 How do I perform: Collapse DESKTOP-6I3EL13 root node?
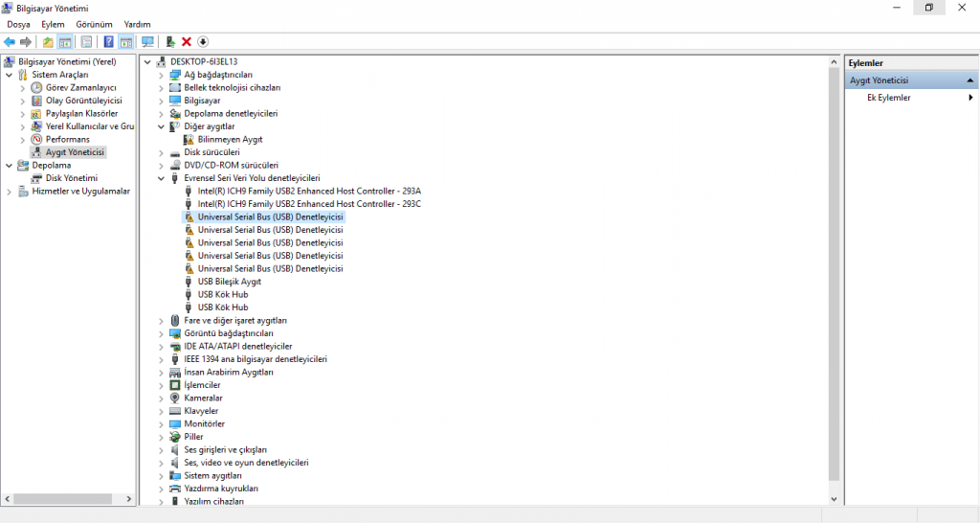point(147,62)
